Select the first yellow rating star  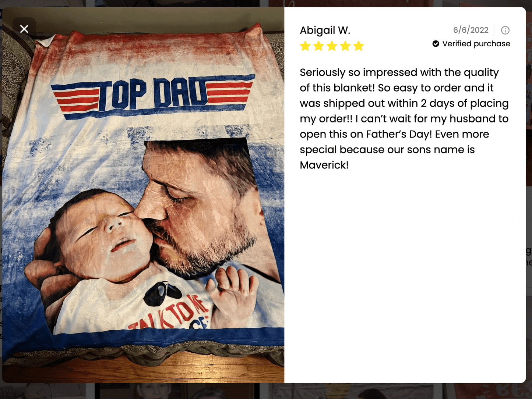305,46
